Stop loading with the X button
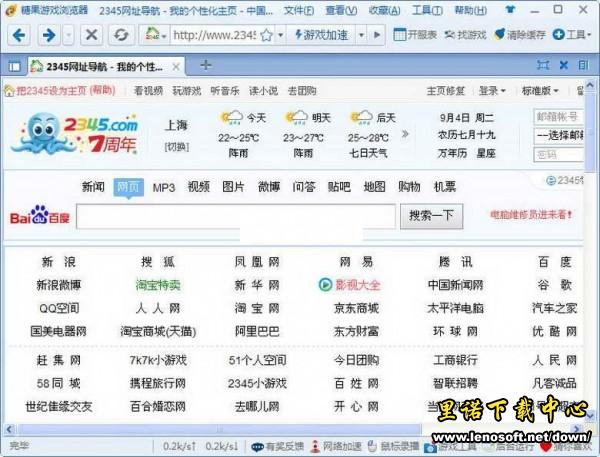 tap(91, 35)
